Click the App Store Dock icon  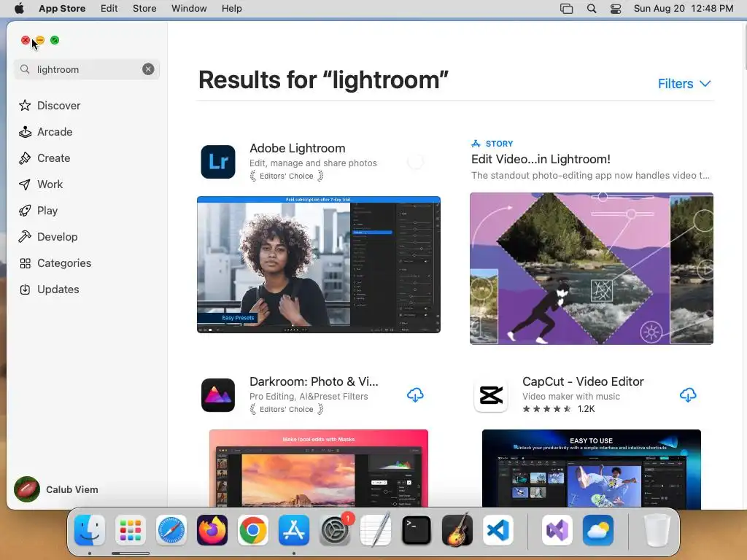click(294, 530)
